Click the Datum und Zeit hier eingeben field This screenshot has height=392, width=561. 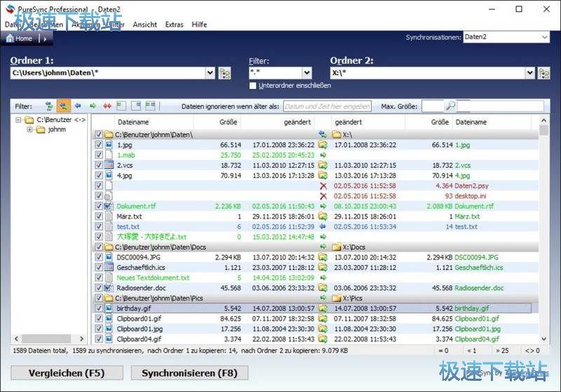point(327,106)
